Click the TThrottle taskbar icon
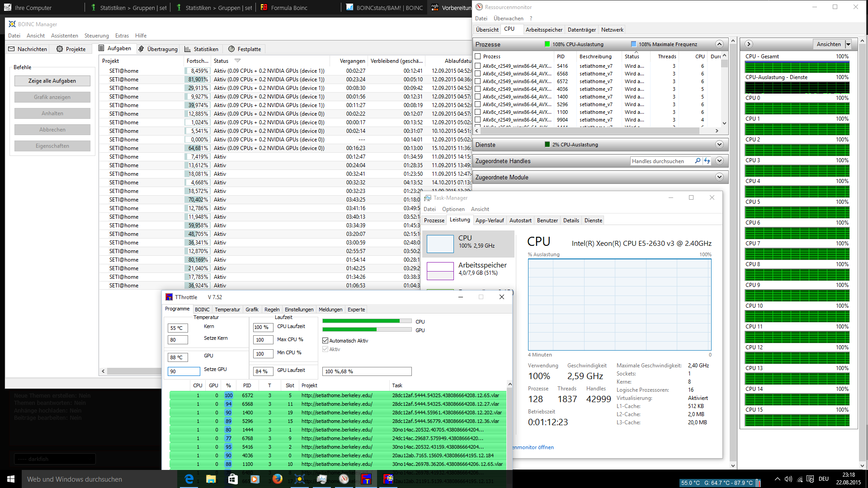Image resolution: width=868 pixels, height=488 pixels. click(366, 479)
